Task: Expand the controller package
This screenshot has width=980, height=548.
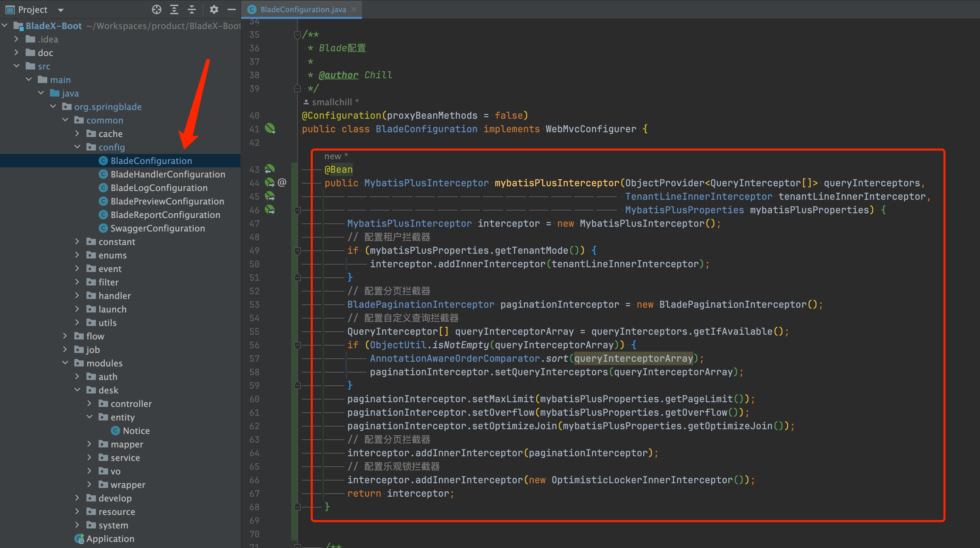Action: pyautogui.click(x=89, y=403)
